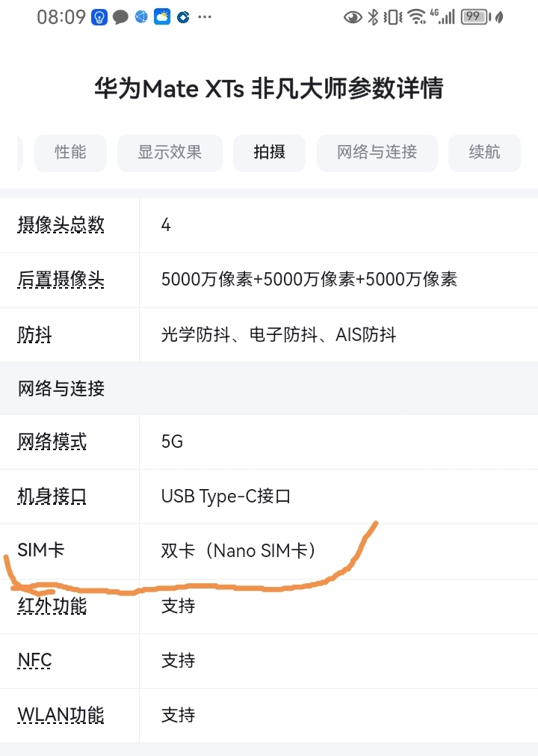Select the 拍摄 tab
Viewport: 538px width, 756px height.
269,153
